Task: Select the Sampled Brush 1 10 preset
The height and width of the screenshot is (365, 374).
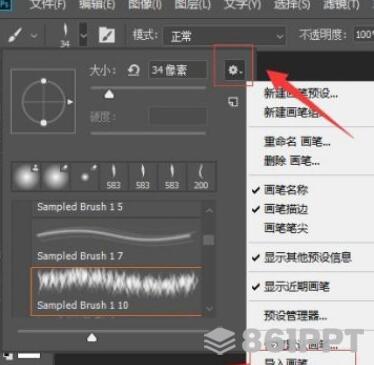Action: [x=116, y=291]
